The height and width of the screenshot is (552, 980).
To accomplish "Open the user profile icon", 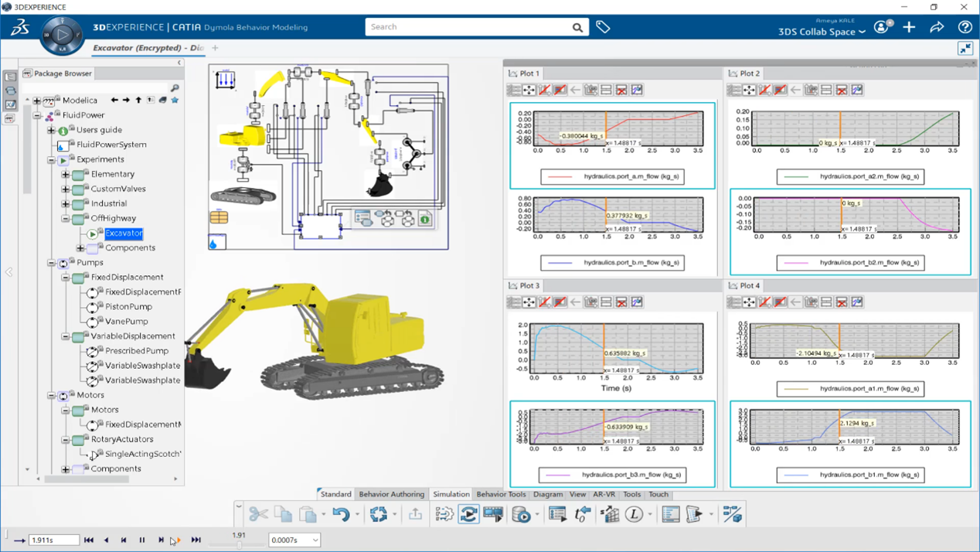I will pyautogui.click(x=882, y=27).
